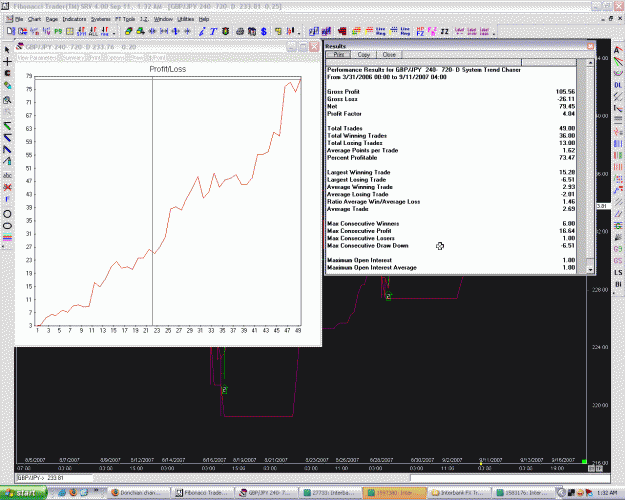Click the Copy button in Results window
The image size is (625, 500).
[364, 55]
